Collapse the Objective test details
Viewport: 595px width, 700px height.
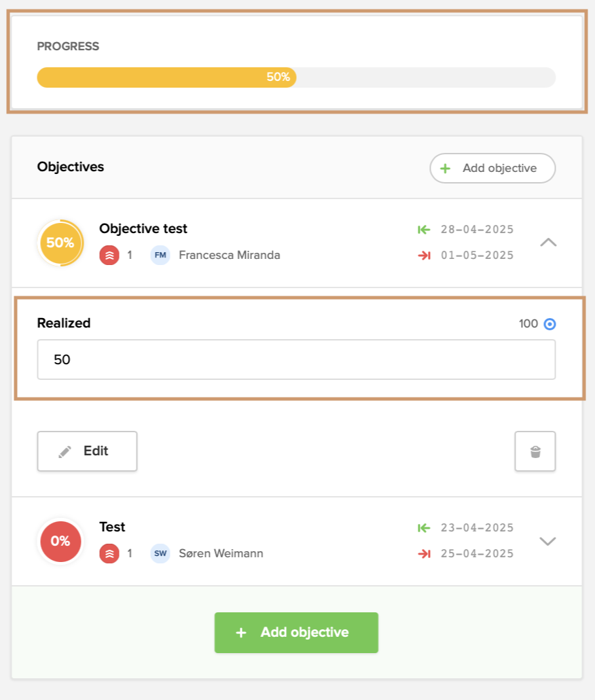547,243
